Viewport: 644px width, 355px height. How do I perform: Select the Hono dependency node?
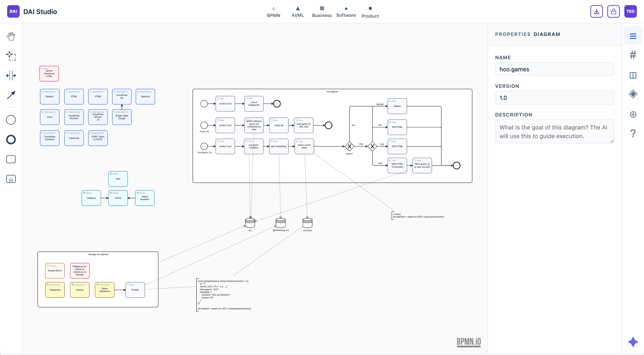49,117
